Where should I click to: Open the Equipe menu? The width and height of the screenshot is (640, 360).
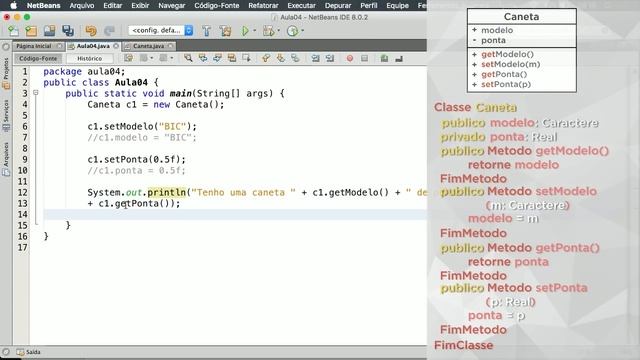(x=398, y=5)
